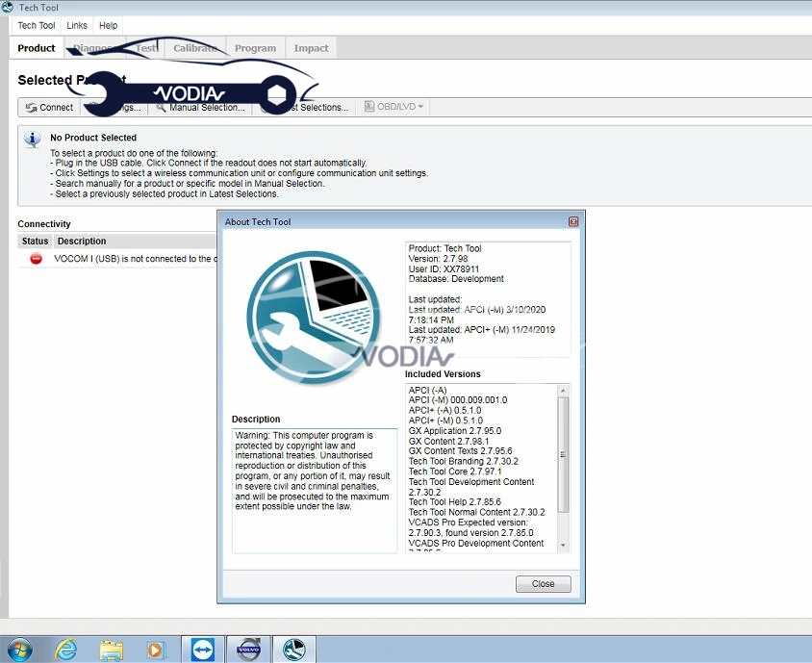This screenshot has width=812, height=663.
Task: Switch to the Product tab
Action: coord(37,48)
